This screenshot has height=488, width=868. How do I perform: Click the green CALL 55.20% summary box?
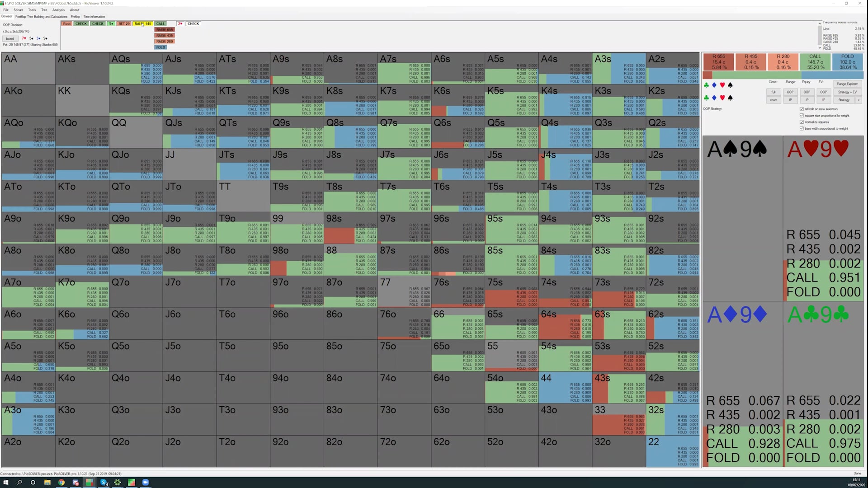(815, 62)
